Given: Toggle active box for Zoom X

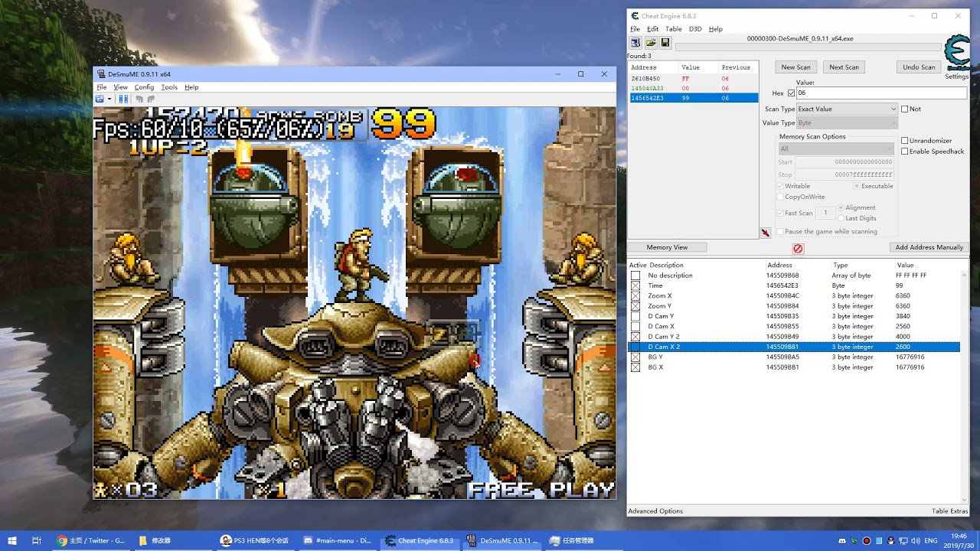Looking at the screenshot, I should click(x=635, y=295).
